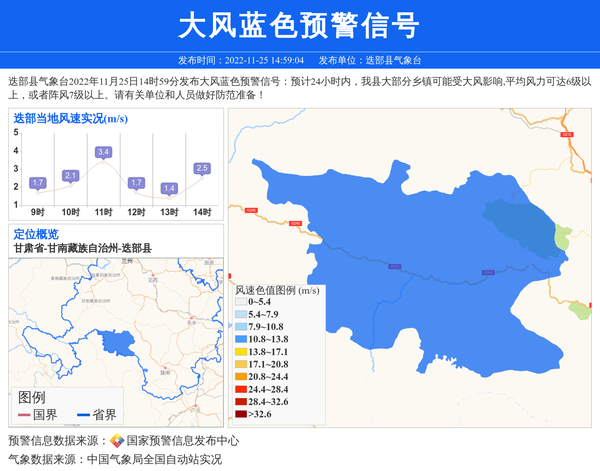Select the 10.8~13.8 blue legend swatch
The height and width of the screenshot is (471, 600).
[x=241, y=339]
